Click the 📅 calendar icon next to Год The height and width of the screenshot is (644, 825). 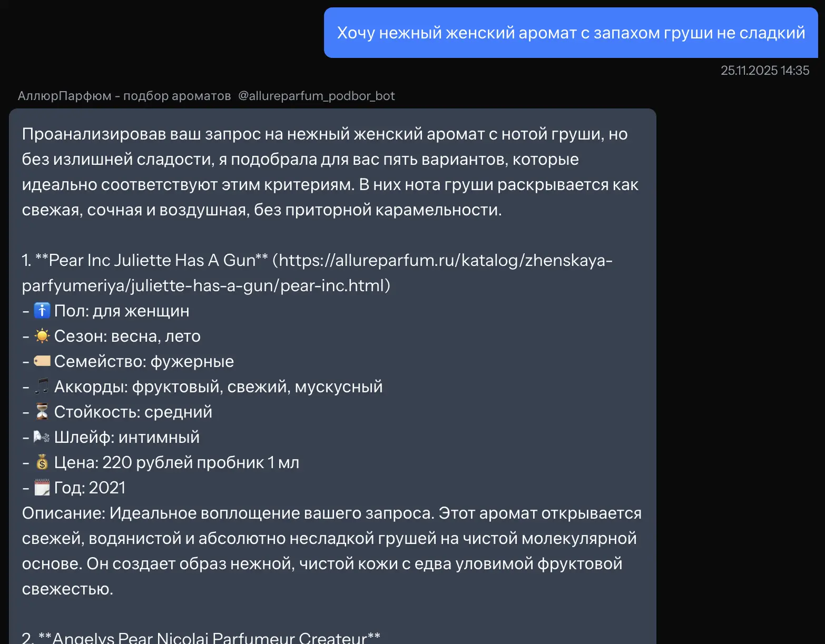[42, 487]
